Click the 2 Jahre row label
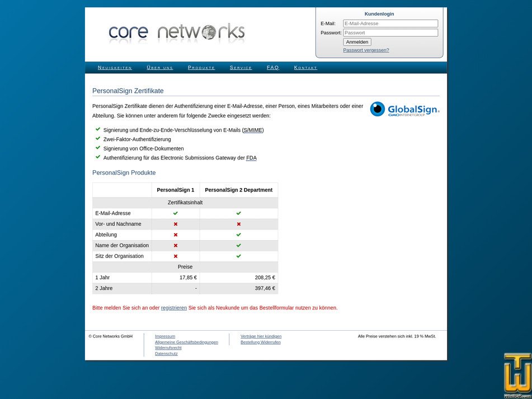The image size is (532, 399). coord(104,288)
